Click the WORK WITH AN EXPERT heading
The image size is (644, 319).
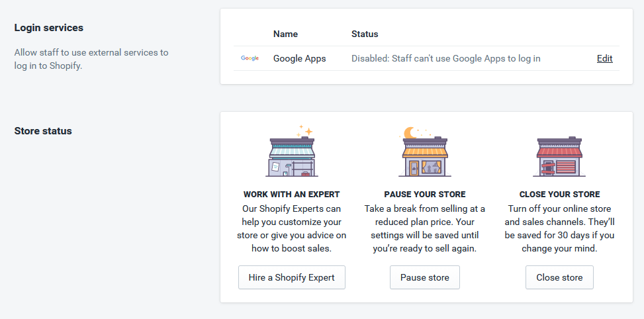[x=292, y=194]
